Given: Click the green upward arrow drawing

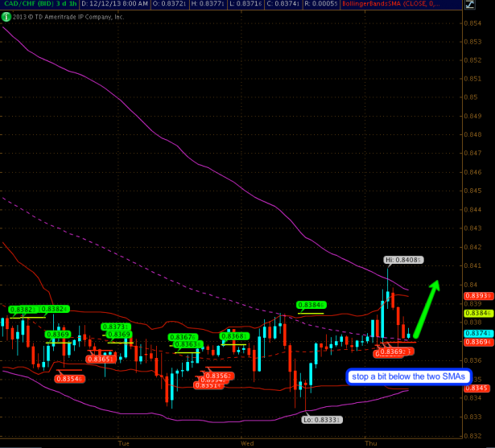Looking at the screenshot, I should (426, 307).
